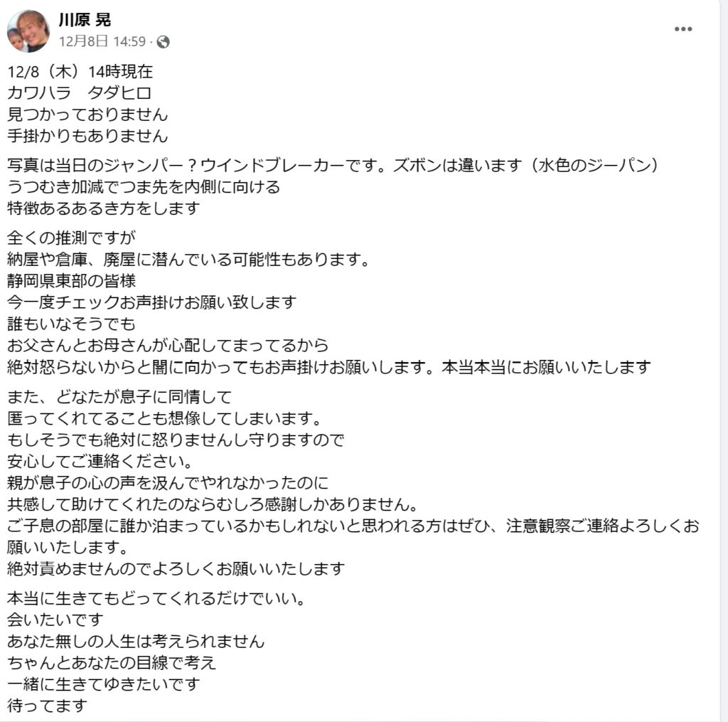
Task: Click the line 誰もいなそうでも
Action: (71, 323)
